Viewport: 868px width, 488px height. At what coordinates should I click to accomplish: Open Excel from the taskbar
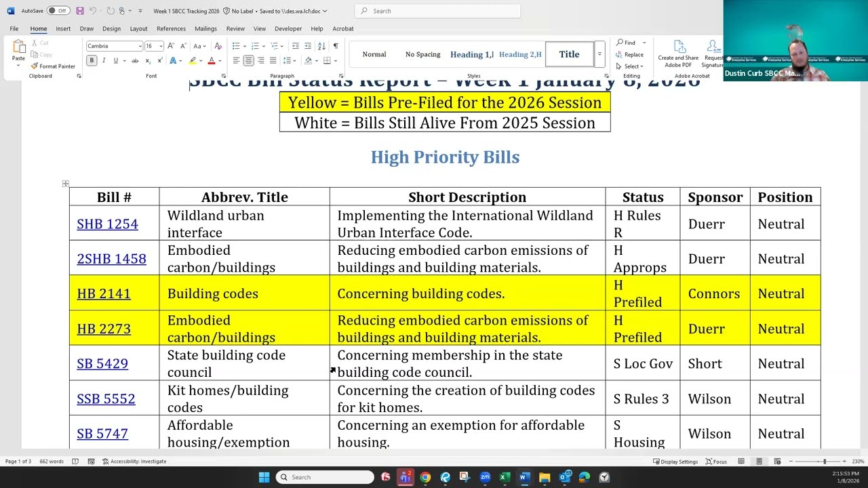(x=505, y=477)
